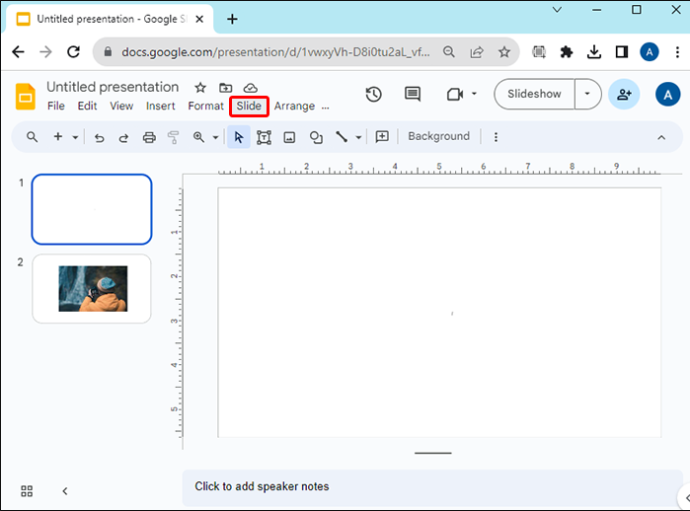690x511 pixels.
Task: Collapse the filmstrip panel
Action: coord(65,491)
